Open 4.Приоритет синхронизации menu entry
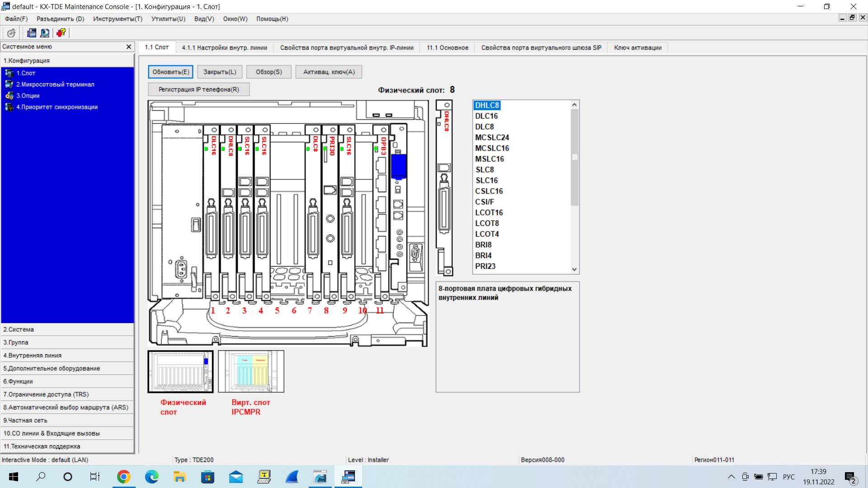Image resolution: width=868 pixels, height=488 pixels. tap(57, 107)
